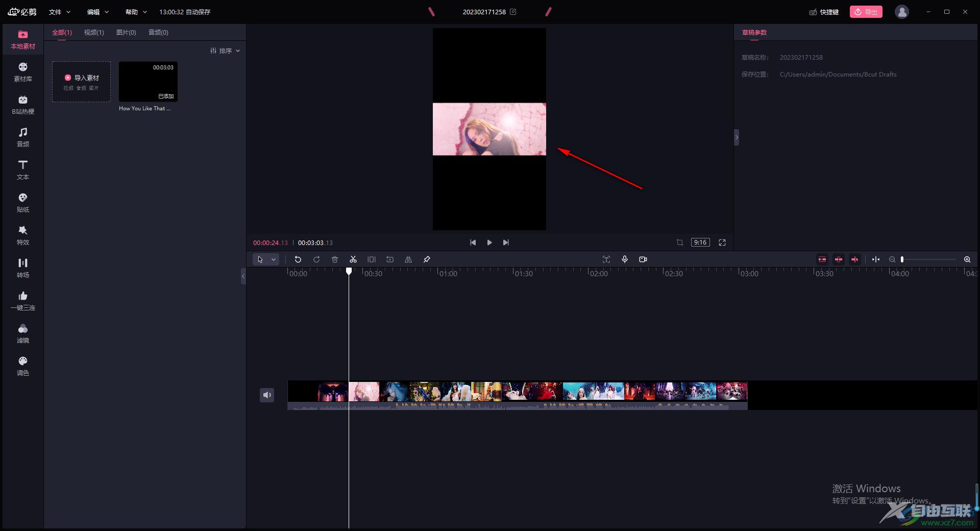Open the 滤镜 filters panel
Viewport: 980px width, 531px height.
(x=23, y=334)
